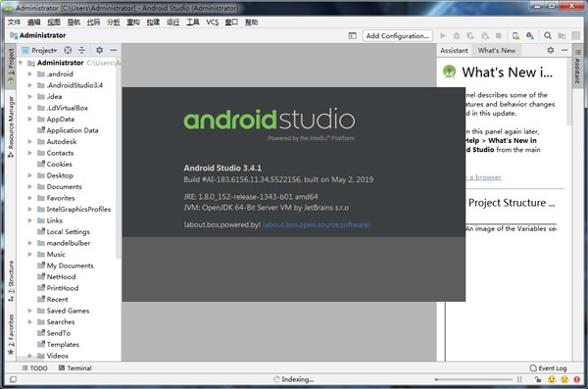Switch to the What's New tab

[497, 50]
